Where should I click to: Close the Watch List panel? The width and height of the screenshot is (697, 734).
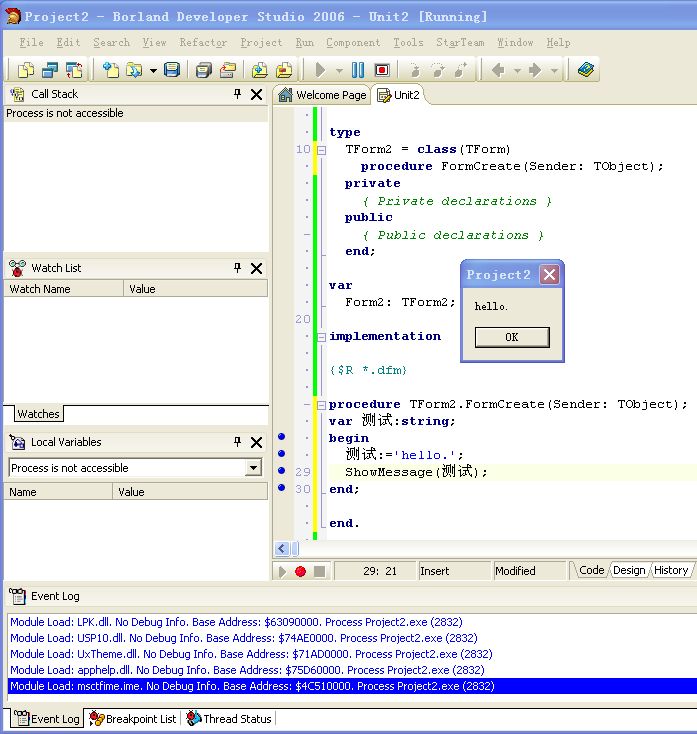click(x=256, y=268)
